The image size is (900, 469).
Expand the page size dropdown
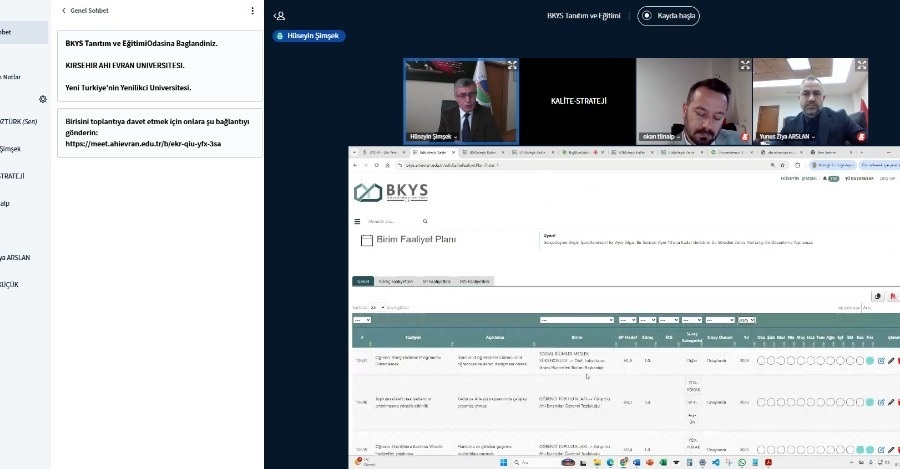tap(378, 307)
